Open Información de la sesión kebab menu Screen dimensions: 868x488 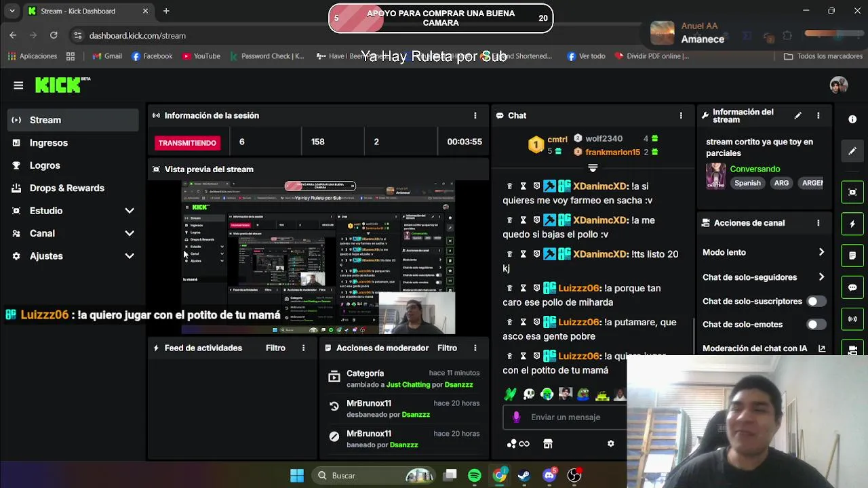(475, 116)
